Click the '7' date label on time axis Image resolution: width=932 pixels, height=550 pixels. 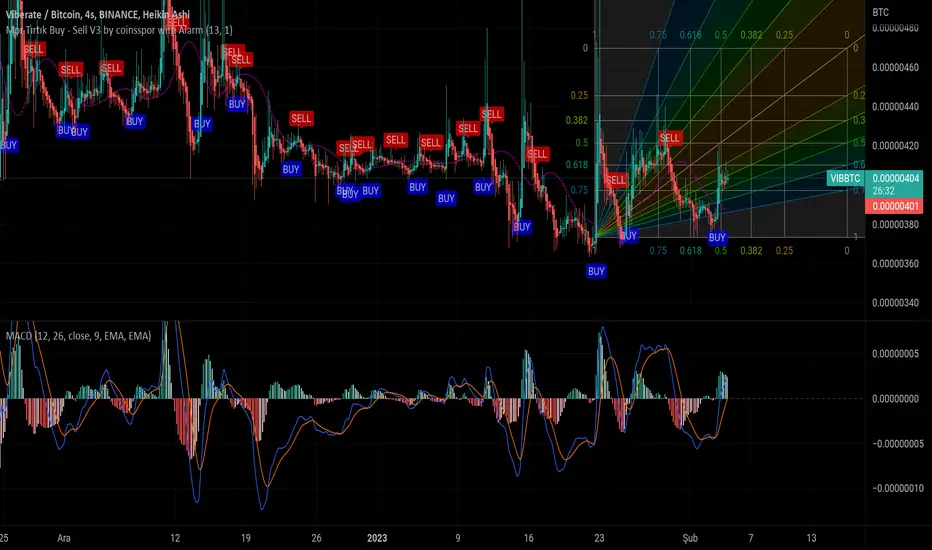[751, 538]
